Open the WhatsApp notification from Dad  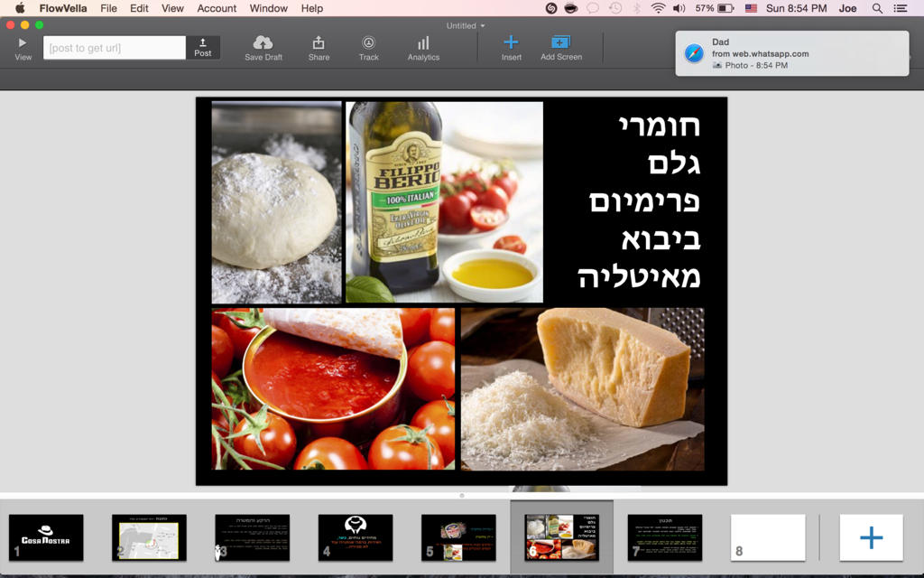coord(791,53)
